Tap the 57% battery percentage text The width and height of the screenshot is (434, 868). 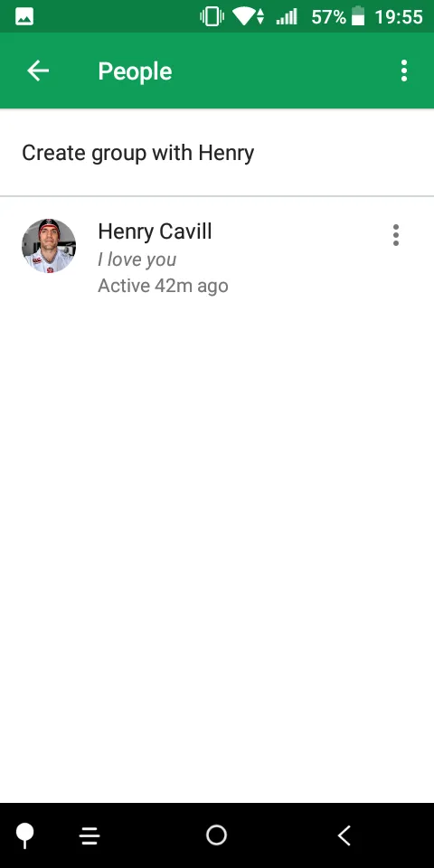[329, 16]
